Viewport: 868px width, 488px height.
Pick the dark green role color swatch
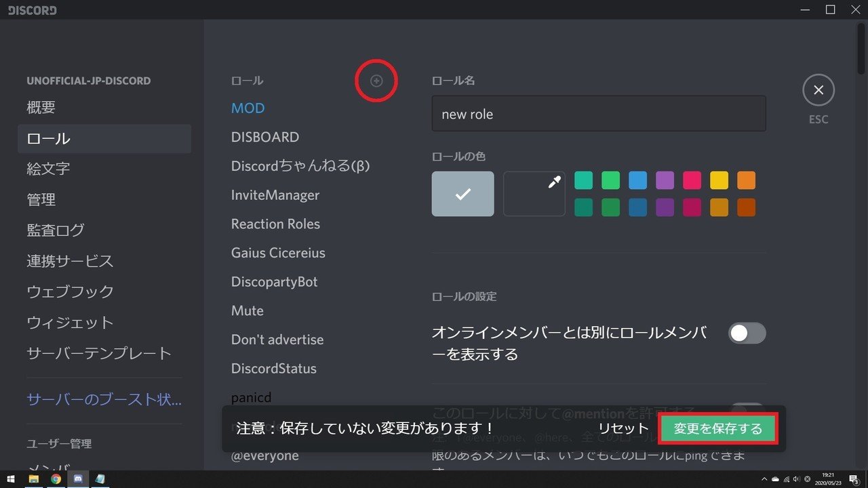(610, 207)
